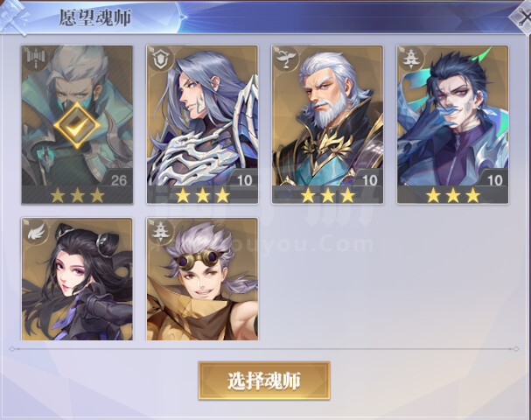This screenshot has height=420, width=531.
Task: Select the white-bearded elder character card
Action: pyautogui.click(x=327, y=124)
